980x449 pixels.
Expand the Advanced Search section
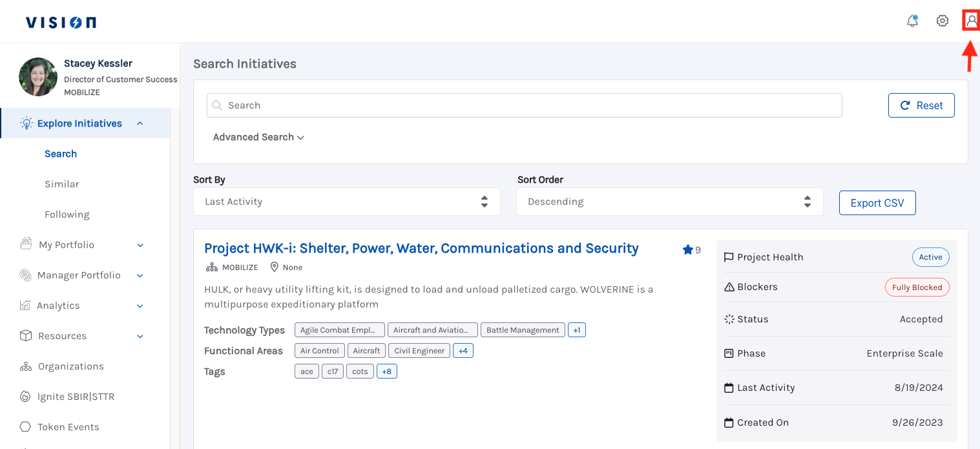258,137
